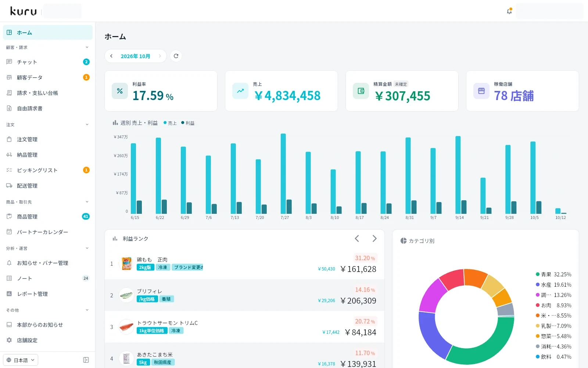Click the brand-change tag on 鶏もも 正肉
The width and height of the screenshot is (588, 368).
(x=188, y=267)
